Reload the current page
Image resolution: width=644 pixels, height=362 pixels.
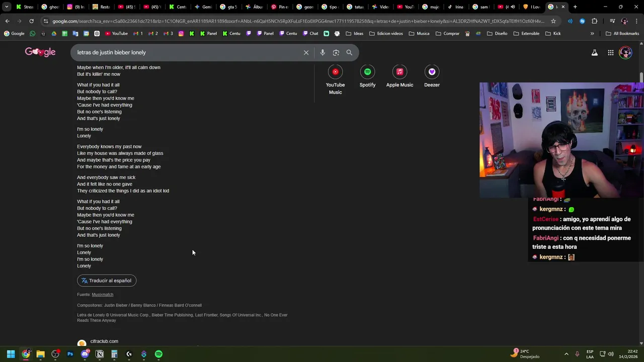tap(31, 21)
